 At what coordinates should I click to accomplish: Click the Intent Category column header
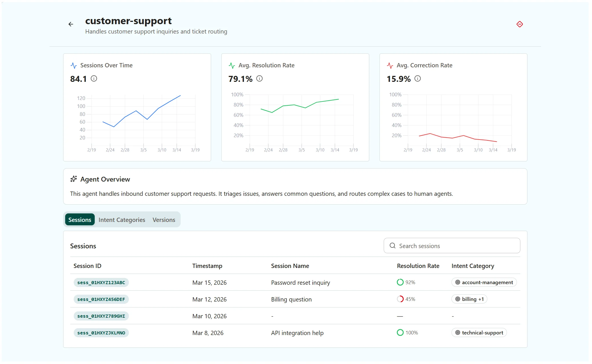click(473, 266)
